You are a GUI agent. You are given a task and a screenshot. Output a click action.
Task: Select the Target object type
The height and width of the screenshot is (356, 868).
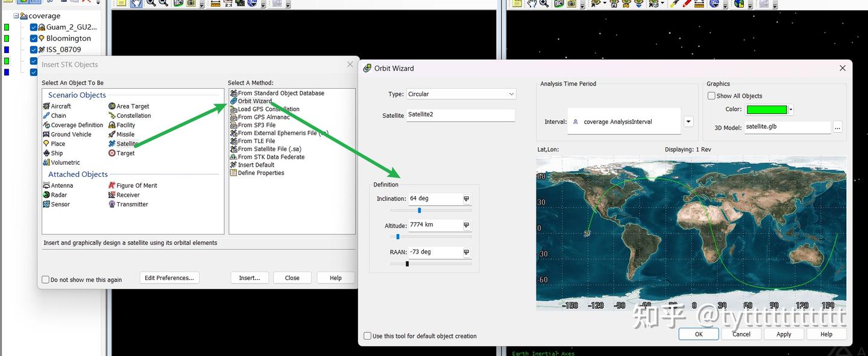coord(122,153)
